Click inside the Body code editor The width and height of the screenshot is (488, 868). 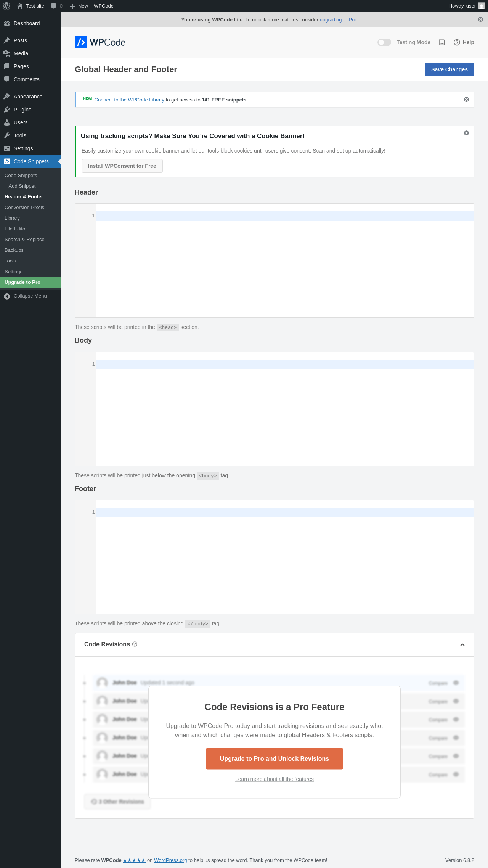tap(285, 409)
